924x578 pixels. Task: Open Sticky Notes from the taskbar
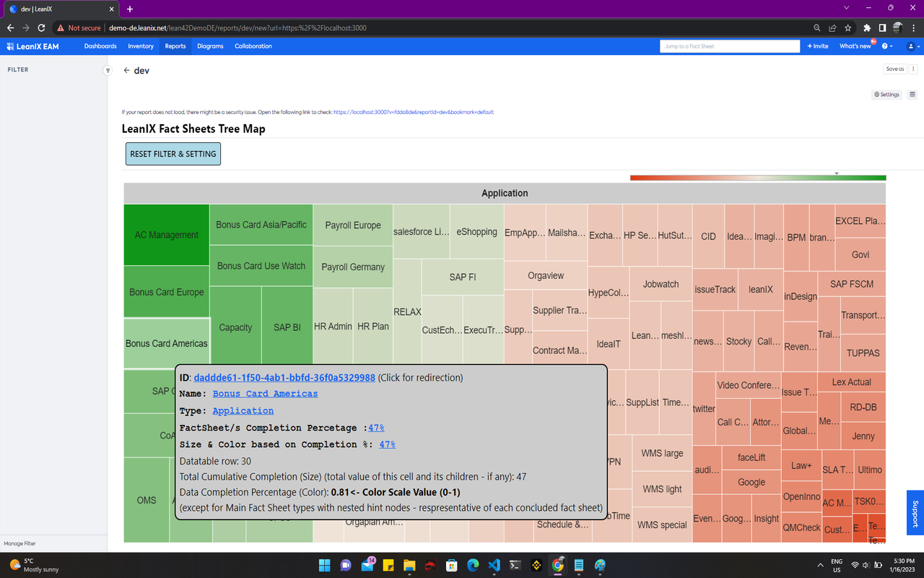tap(388, 565)
